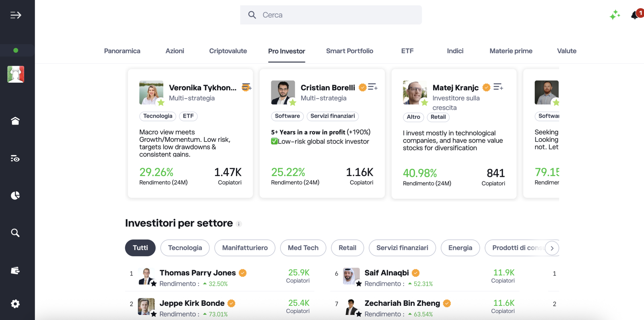Open the Watchlist eye icon in the sidebar
Screen dimensions: 644x320
15,158
